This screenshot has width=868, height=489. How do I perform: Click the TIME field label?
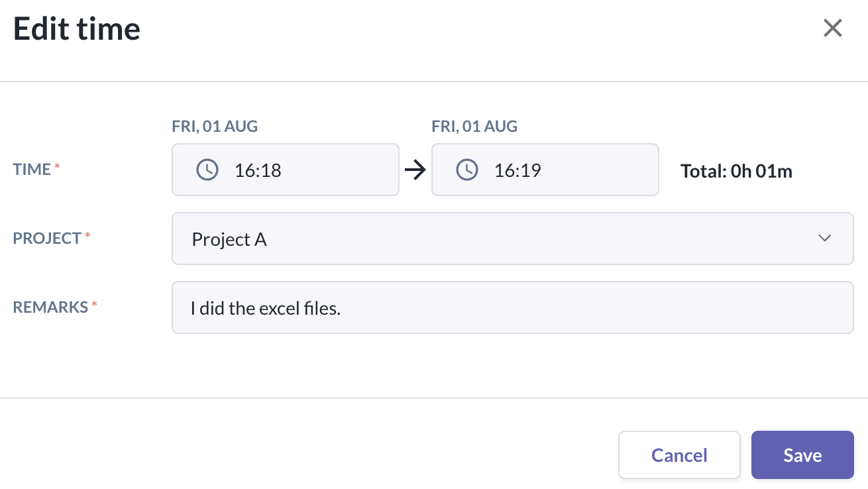[32, 170]
